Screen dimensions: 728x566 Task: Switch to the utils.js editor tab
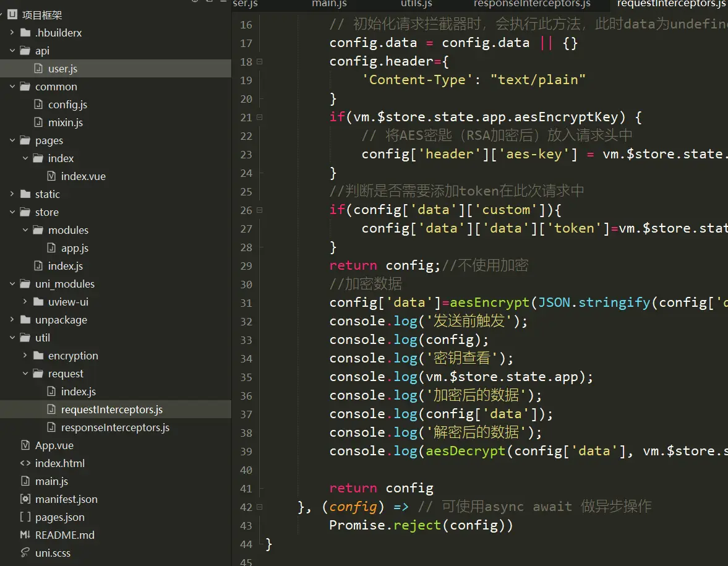pyautogui.click(x=416, y=4)
